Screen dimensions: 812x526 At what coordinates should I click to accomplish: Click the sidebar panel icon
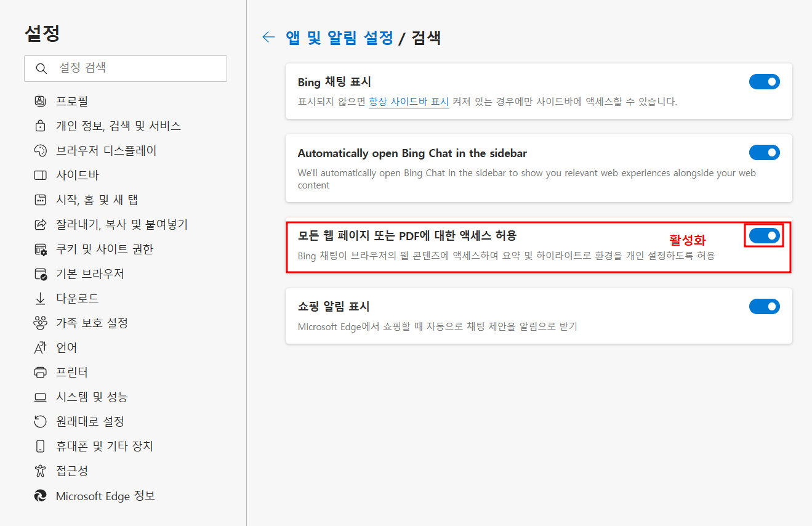click(x=40, y=175)
